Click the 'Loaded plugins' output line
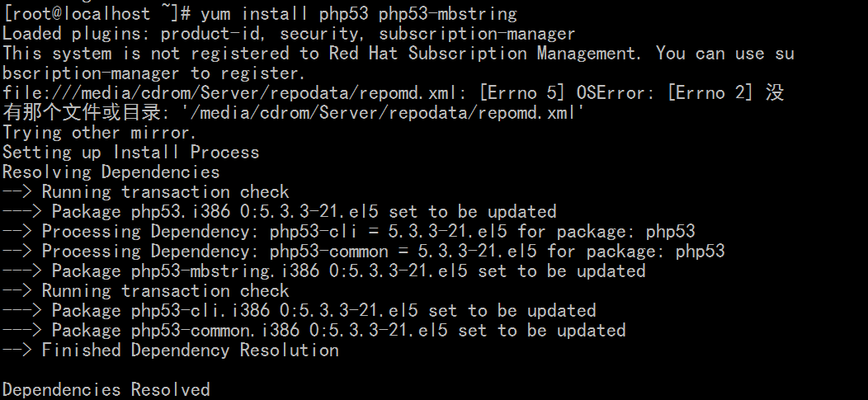This screenshot has height=400, width=868. point(289,34)
